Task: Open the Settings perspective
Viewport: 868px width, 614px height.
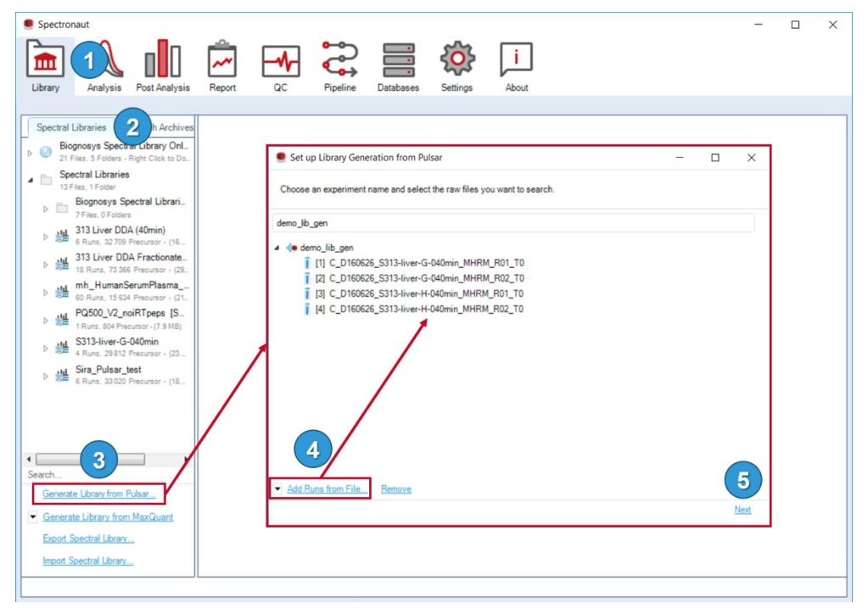Action: [456, 66]
